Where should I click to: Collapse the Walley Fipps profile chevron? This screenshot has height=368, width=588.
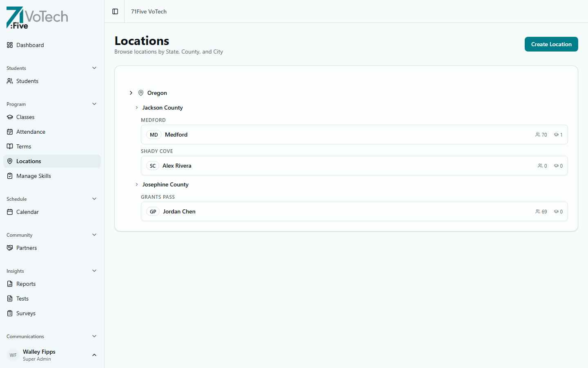pos(94,355)
